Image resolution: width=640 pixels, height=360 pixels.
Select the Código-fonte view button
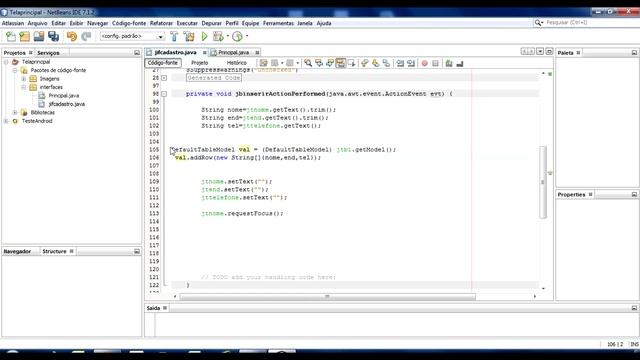click(163, 63)
